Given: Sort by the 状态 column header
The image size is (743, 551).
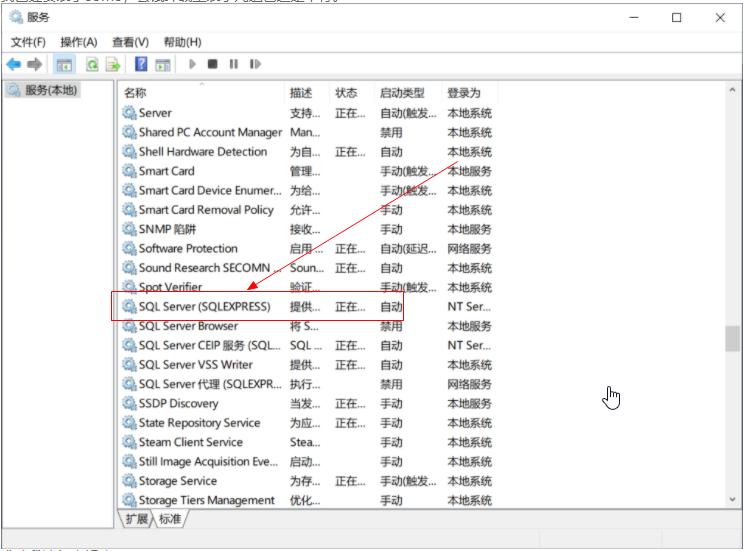Looking at the screenshot, I should (346, 93).
